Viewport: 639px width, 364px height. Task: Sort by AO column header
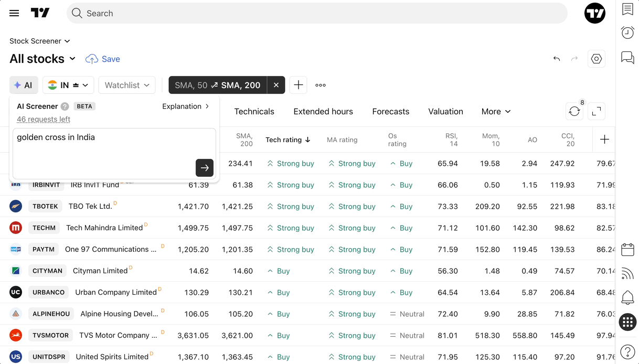(x=532, y=140)
